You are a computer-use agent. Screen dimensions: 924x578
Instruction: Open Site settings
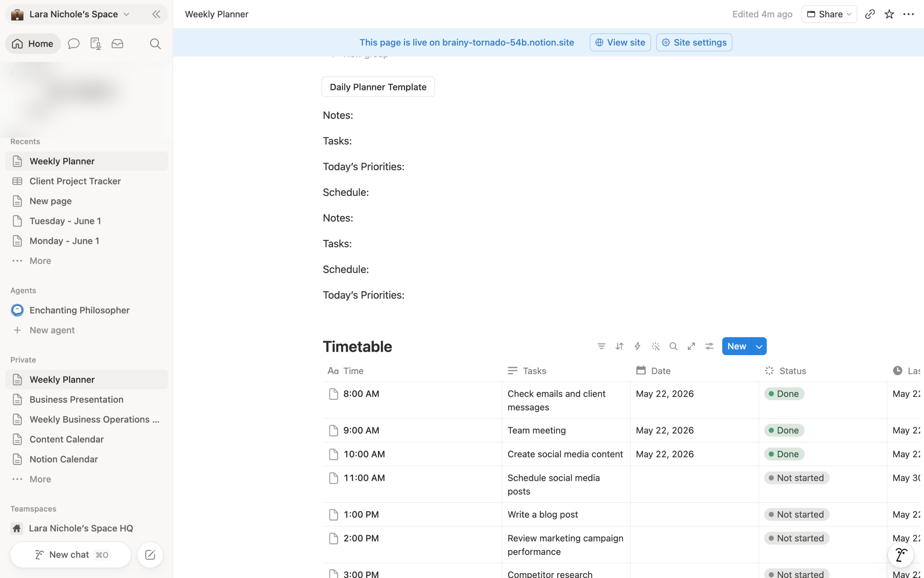click(x=694, y=42)
